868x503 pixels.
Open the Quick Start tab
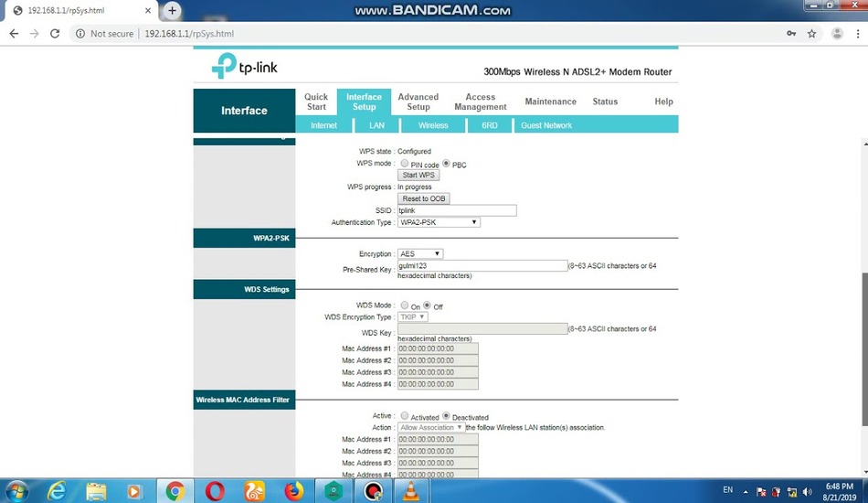click(316, 102)
